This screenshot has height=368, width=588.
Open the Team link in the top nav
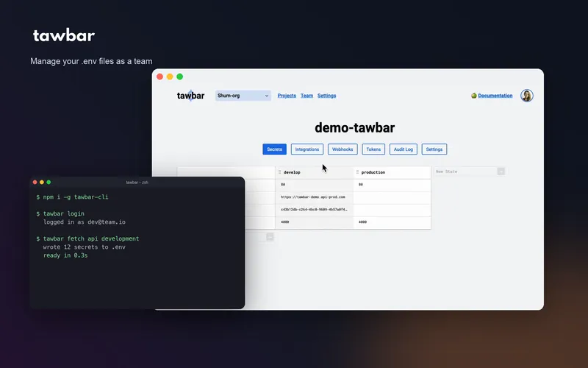306,96
